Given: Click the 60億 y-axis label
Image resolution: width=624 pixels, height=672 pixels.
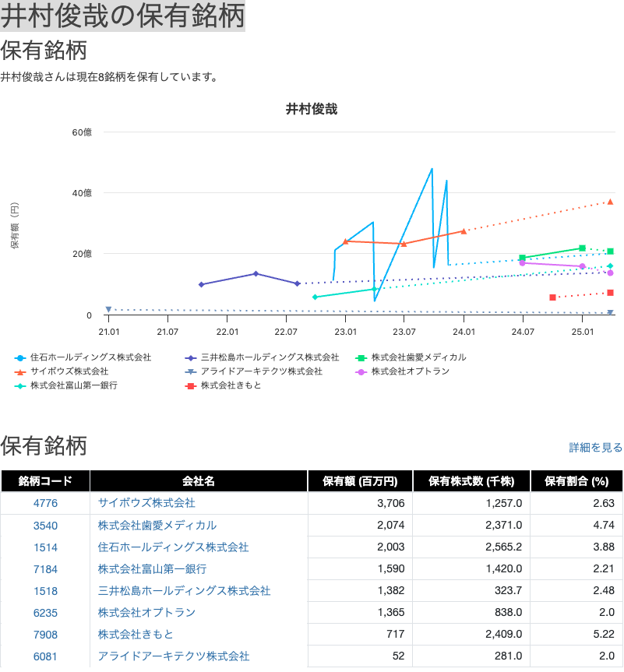Looking at the screenshot, I should (x=82, y=132).
